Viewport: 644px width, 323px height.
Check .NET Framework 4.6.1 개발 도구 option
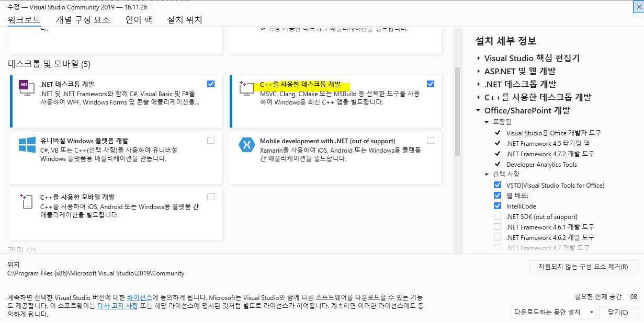(x=497, y=227)
